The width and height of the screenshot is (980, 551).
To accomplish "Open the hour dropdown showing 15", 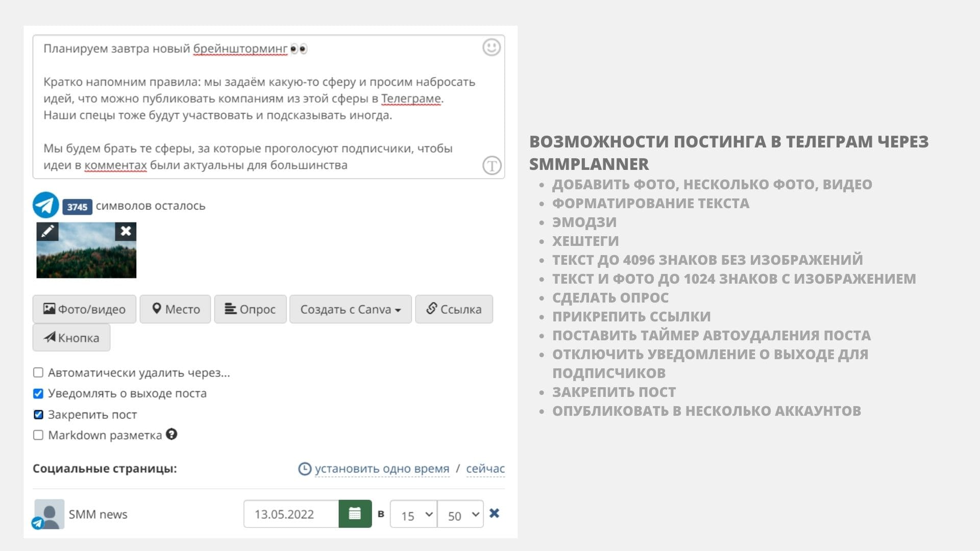I will click(x=413, y=514).
